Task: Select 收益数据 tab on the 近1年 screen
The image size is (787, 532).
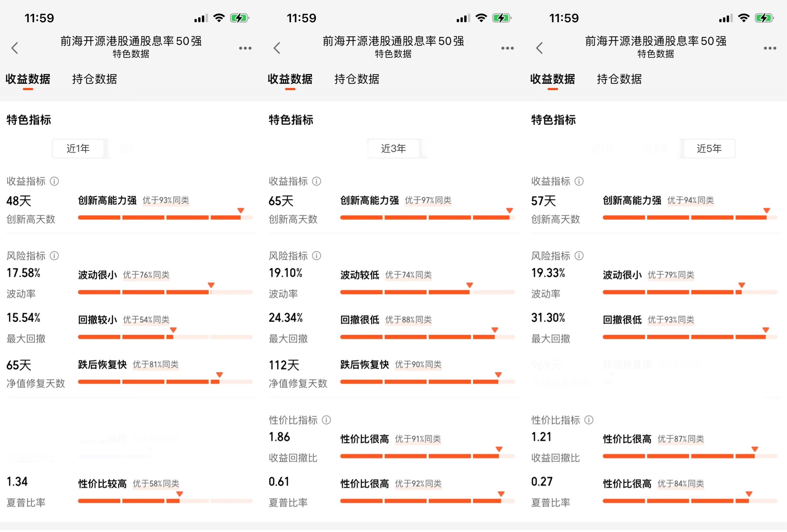Action: tap(28, 79)
